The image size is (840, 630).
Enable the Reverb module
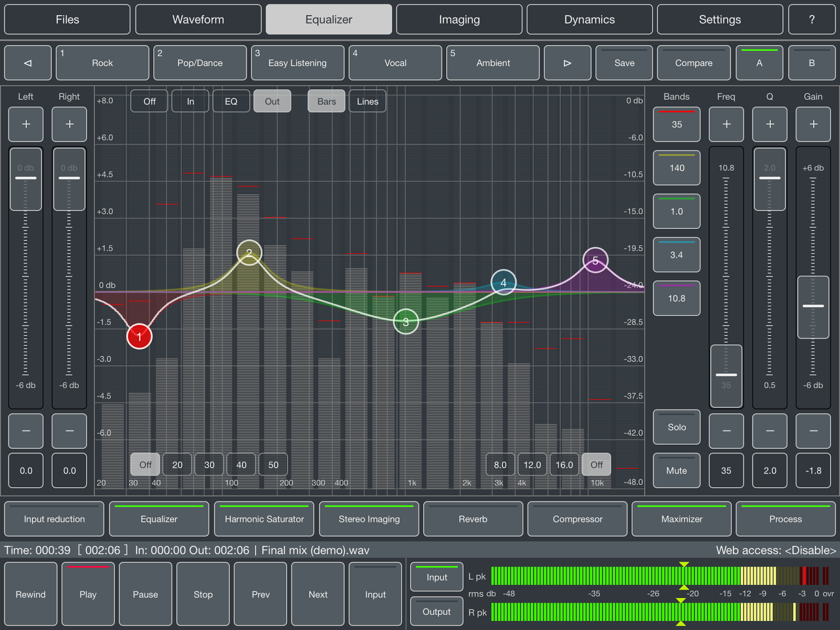point(473,519)
